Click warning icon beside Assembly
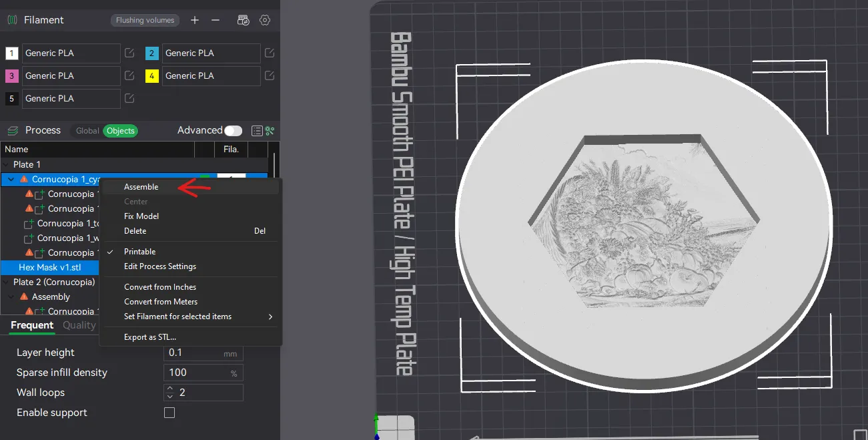The height and width of the screenshot is (440, 868). coord(24,296)
